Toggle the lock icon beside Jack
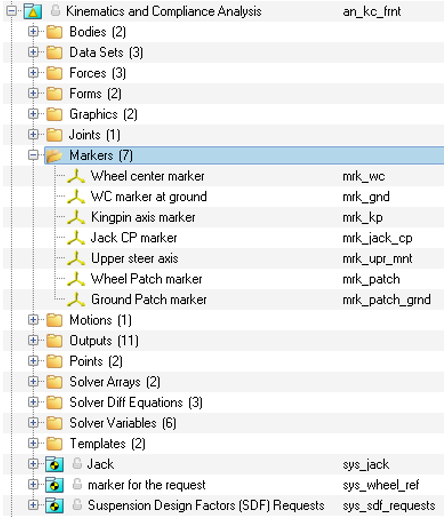 pyautogui.click(x=77, y=464)
